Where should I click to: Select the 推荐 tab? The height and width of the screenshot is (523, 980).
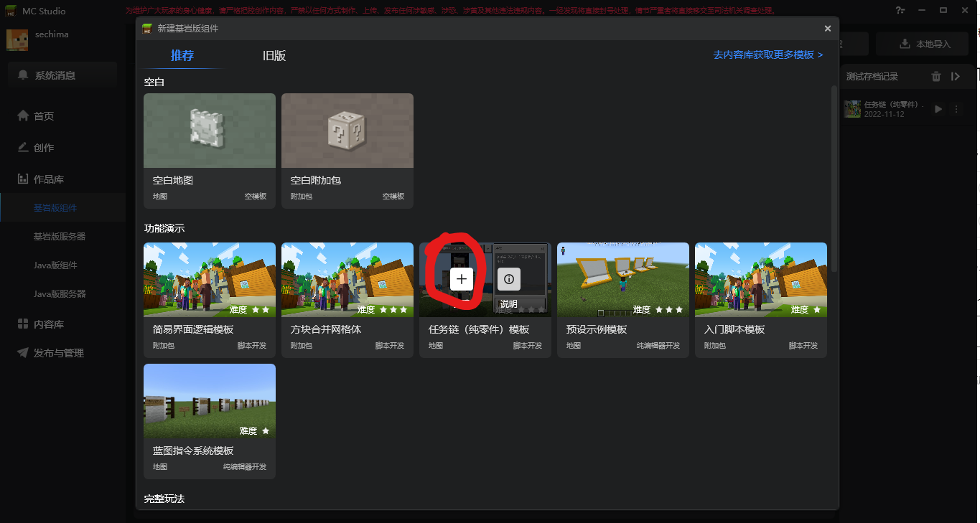coord(182,56)
